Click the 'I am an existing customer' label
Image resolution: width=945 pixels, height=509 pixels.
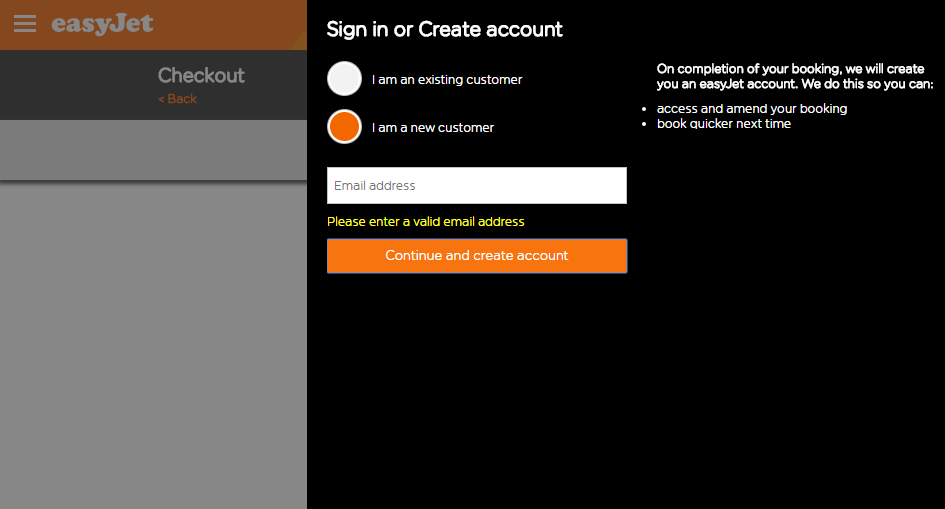(447, 80)
